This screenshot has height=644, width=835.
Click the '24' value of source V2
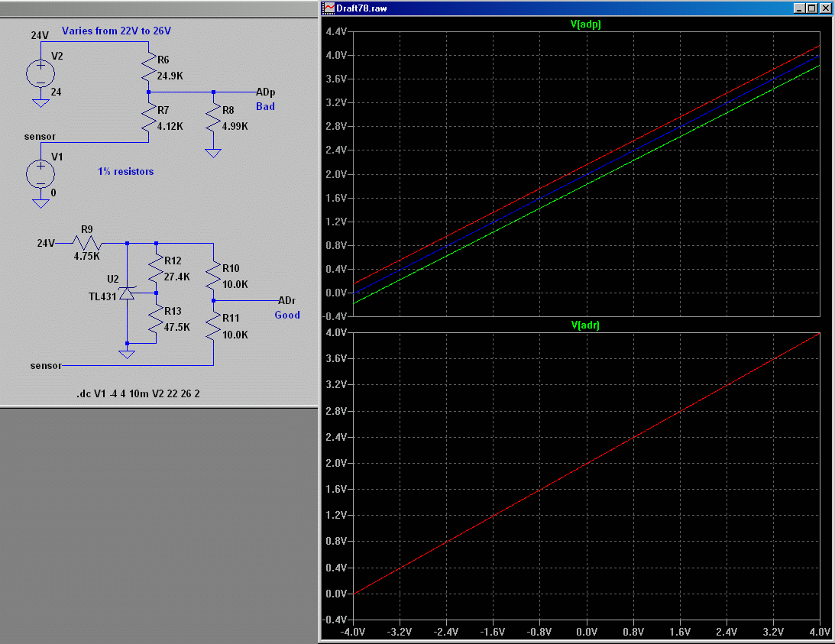pos(56,92)
